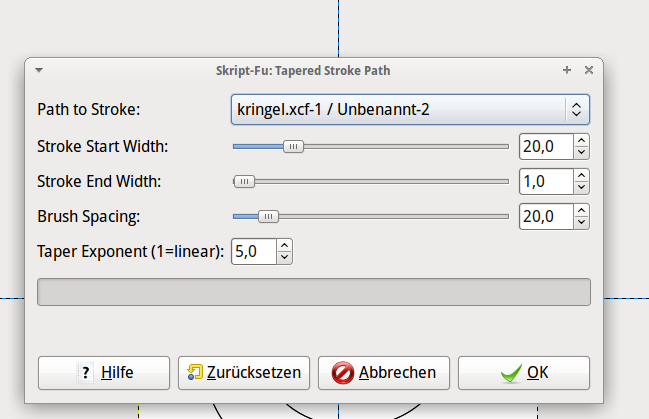Decrease Brush Spacing with down arrow
The height and width of the screenshot is (419, 649).
[x=582, y=222]
